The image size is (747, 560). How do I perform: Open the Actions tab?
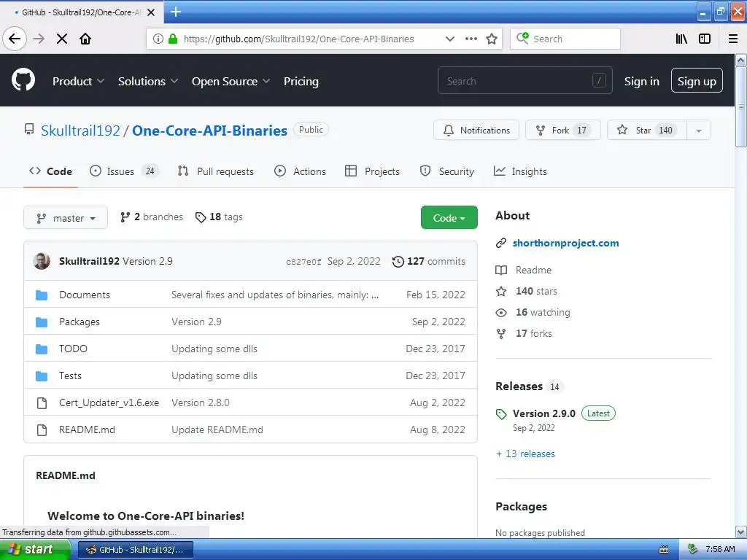(x=300, y=171)
